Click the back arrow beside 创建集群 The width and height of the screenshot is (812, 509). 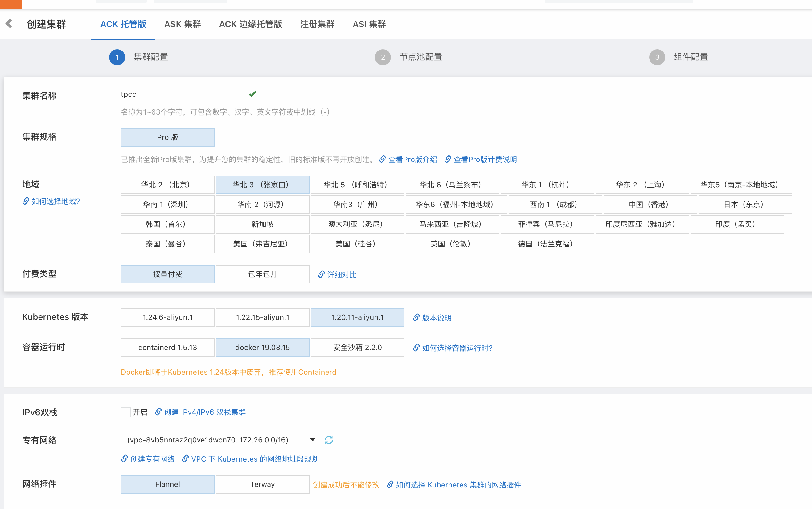[9, 23]
